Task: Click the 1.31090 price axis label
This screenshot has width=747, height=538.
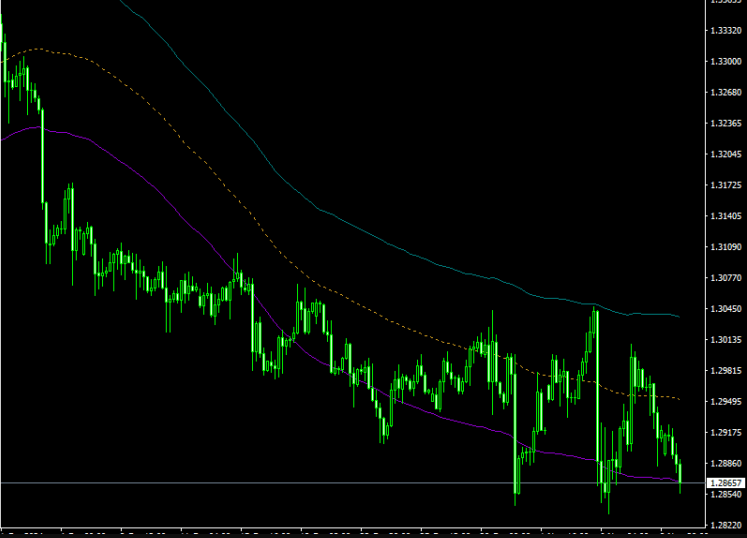Action: click(x=726, y=247)
